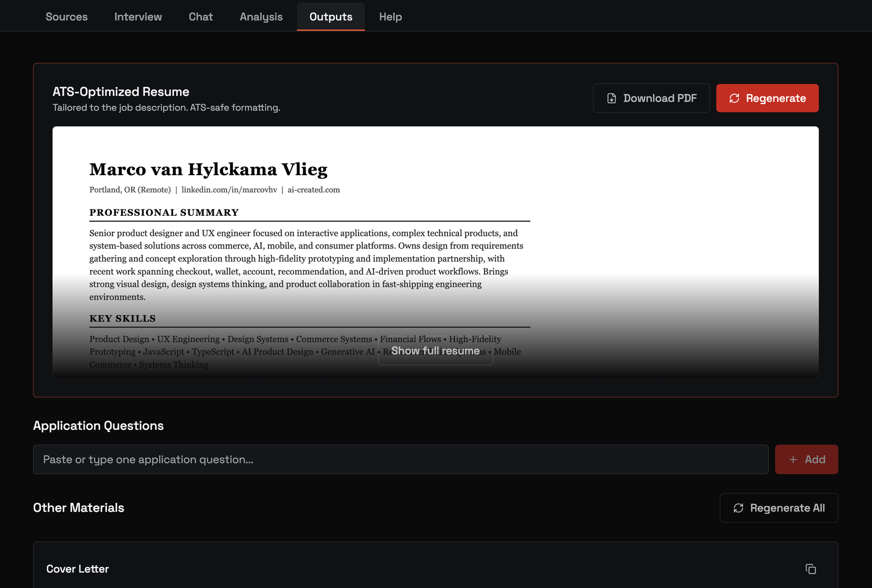Go to the Chat tab
The image size is (872, 588).
201,16
